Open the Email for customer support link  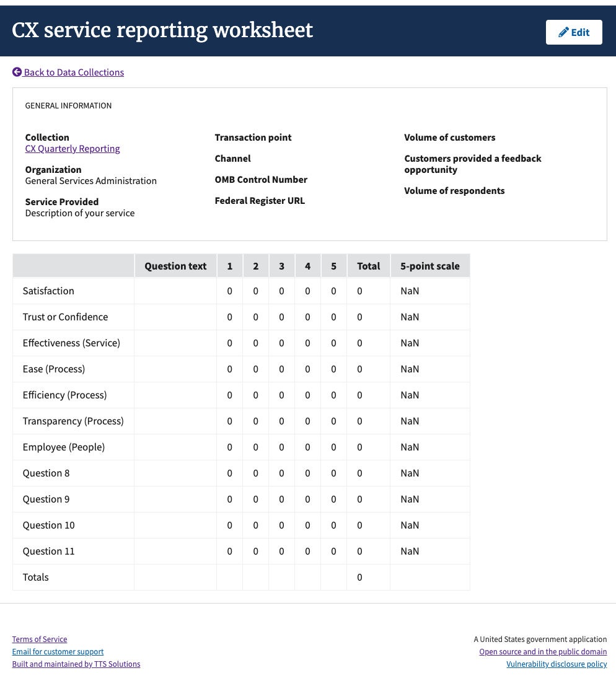[x=58, y=651]
